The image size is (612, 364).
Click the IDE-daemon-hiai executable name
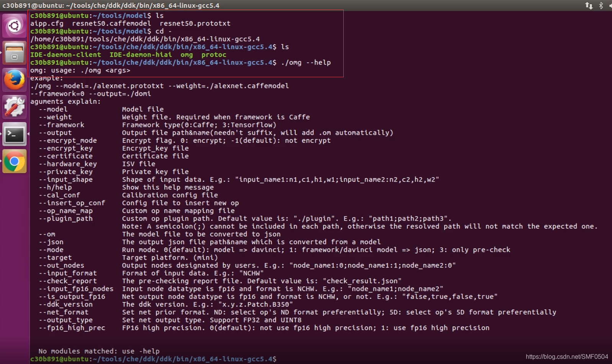click(141, 55)
